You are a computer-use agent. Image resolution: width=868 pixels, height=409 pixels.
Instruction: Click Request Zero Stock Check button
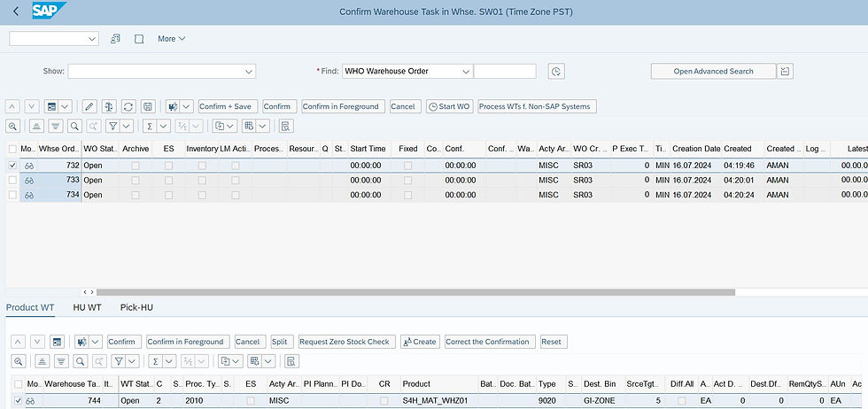347,342
